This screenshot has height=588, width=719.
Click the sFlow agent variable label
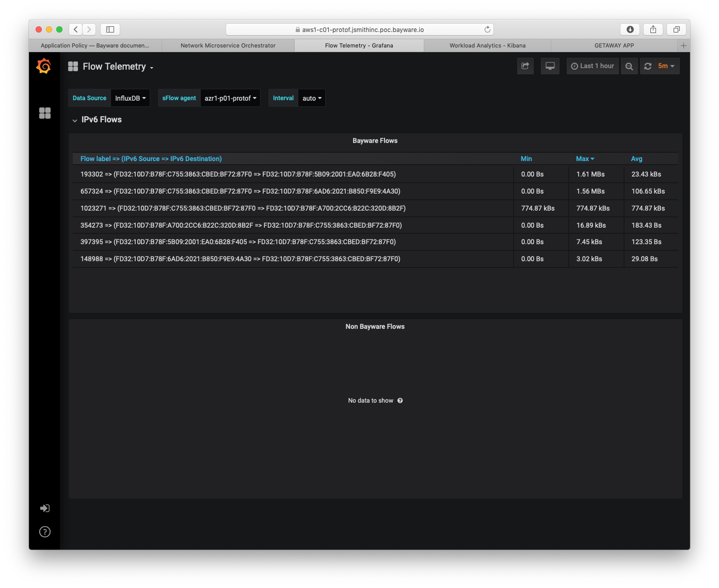[x=179, y=98]
